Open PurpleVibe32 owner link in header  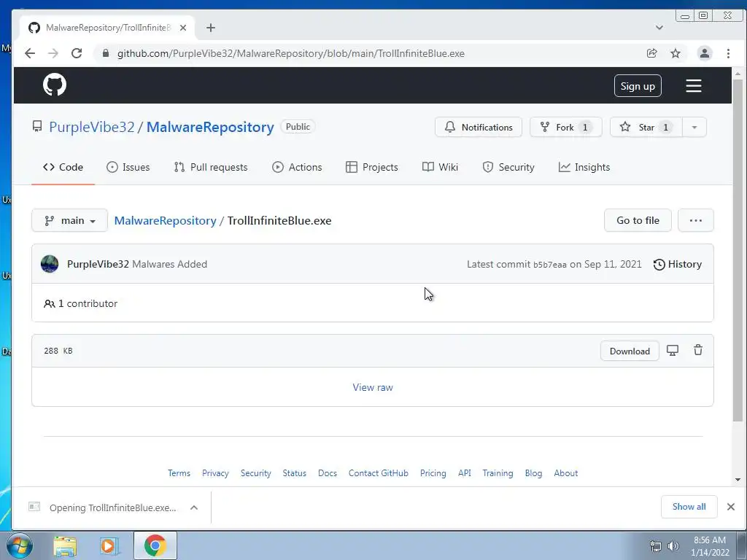click(x=92, y=127)
